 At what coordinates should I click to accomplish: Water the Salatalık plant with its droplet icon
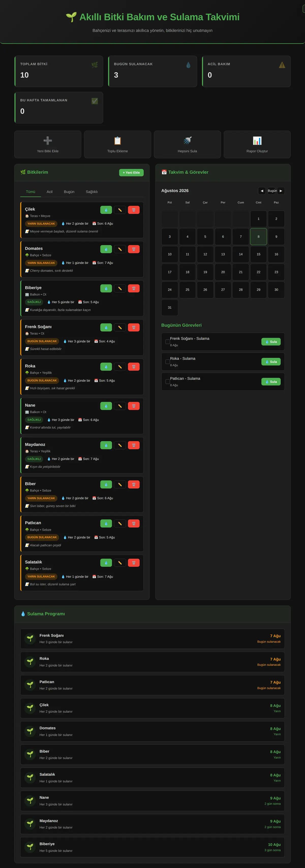point(106,563)
